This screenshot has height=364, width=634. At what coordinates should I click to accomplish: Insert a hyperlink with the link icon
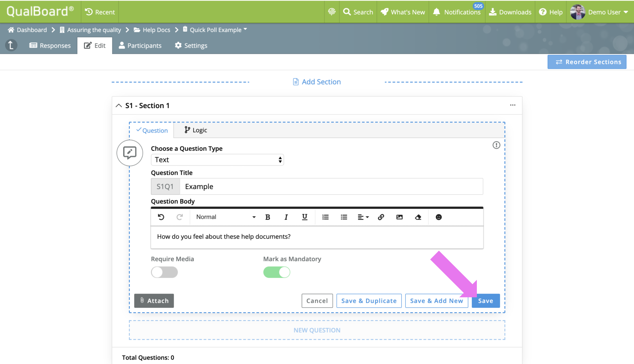coord(381,217)
